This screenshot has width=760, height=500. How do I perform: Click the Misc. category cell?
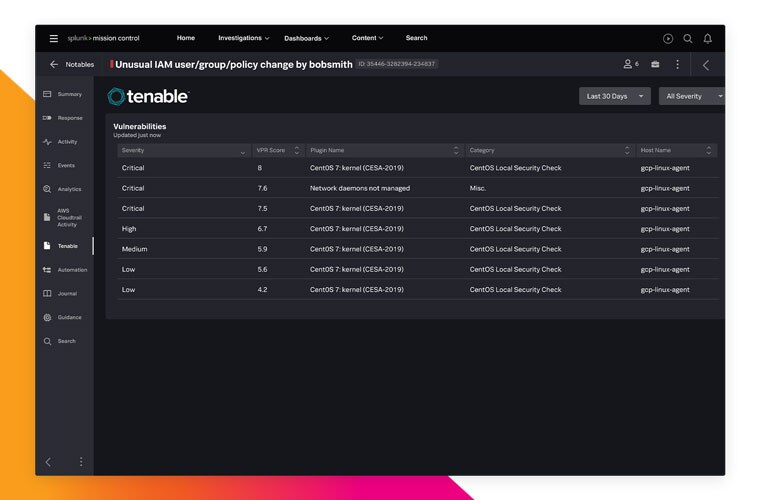click(x=478, y=188)
